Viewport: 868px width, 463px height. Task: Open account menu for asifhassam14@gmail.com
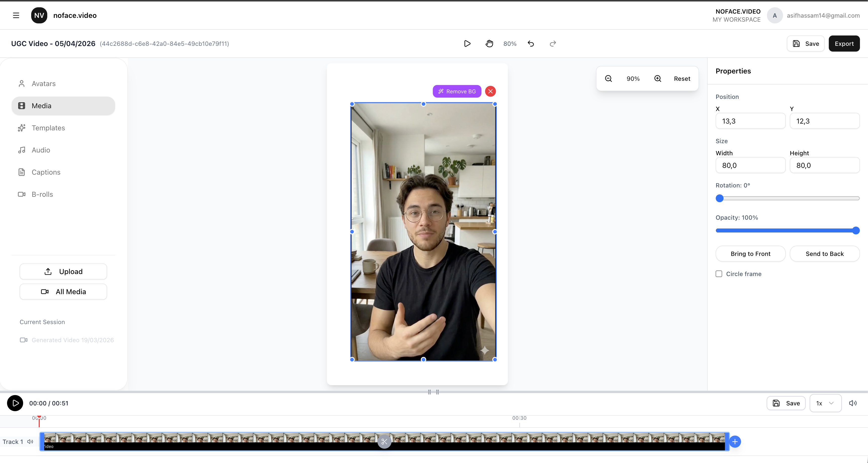tap(813, 16)
